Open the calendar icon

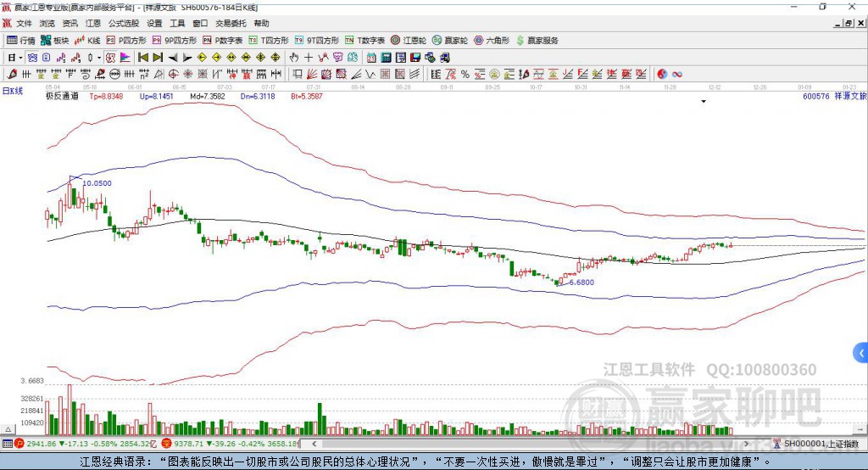[371, 57]
